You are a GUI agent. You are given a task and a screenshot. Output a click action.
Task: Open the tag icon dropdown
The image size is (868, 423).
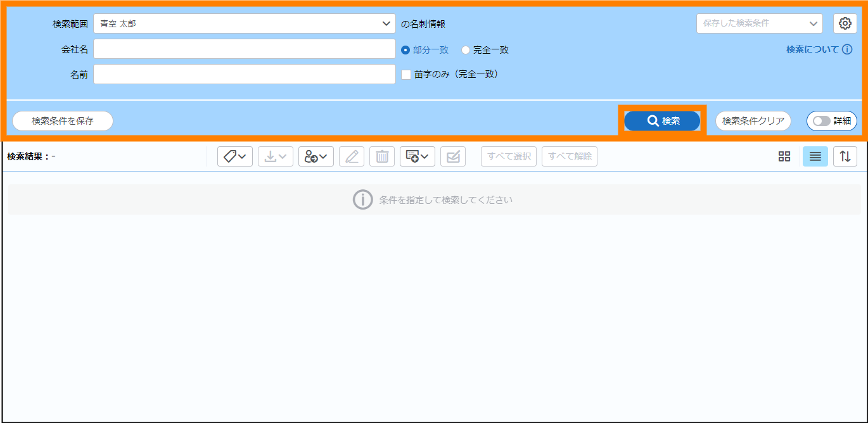(235, 156)
